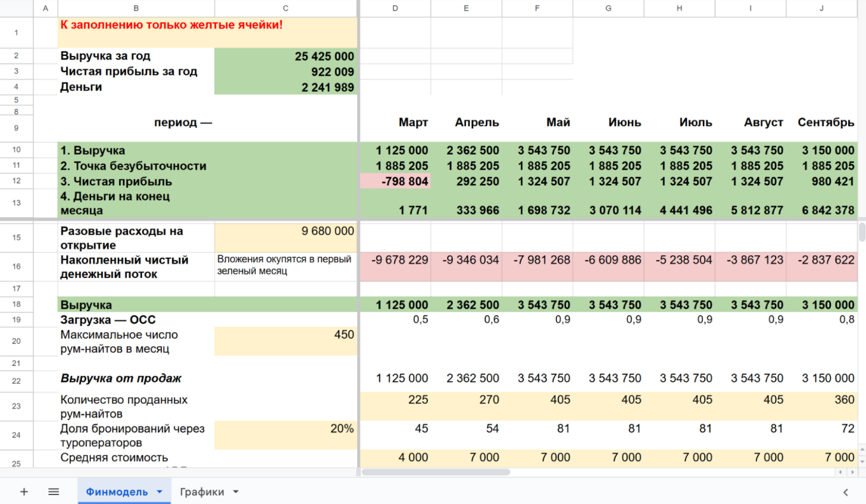866x504 pixels.
Task: Click the side panel chevron at bottom right
Action: [846, 492]
